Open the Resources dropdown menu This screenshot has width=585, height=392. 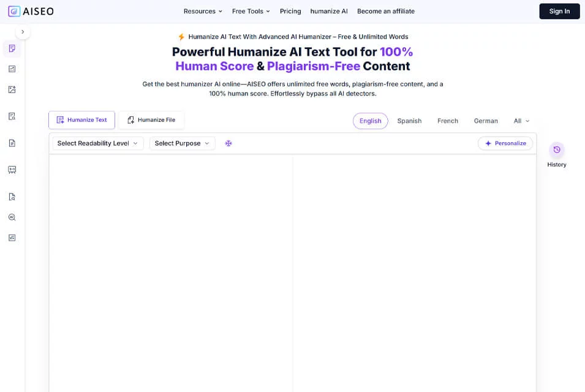203,11
